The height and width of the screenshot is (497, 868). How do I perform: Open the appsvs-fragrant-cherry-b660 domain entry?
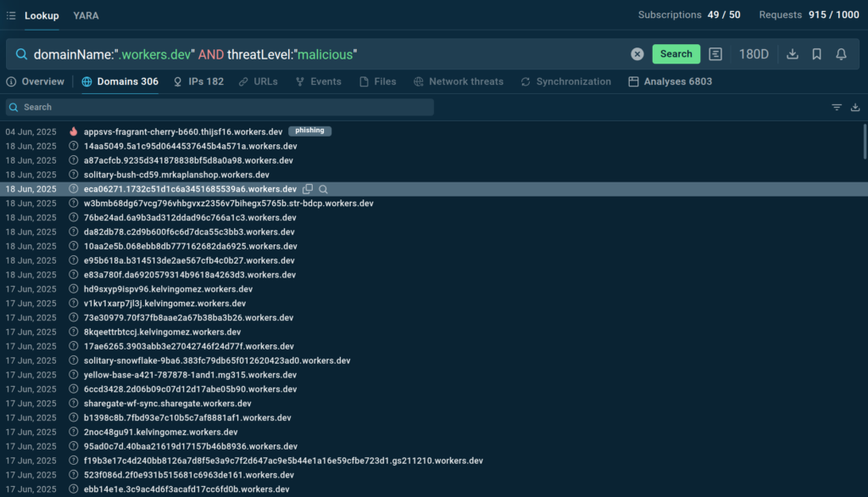tap(182, 131)
